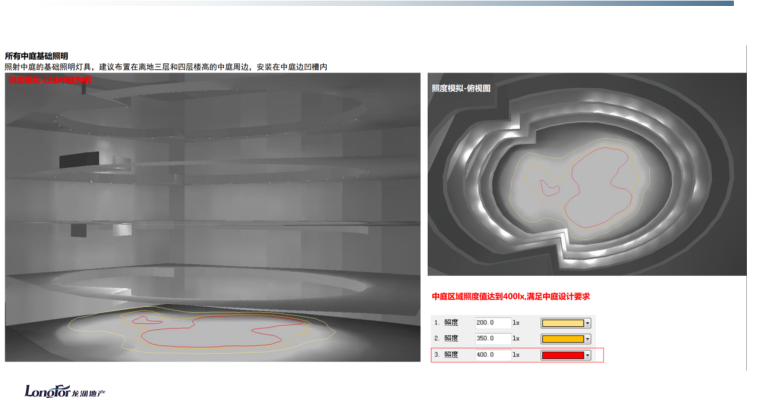Screen dimensions: 760x398
Task: Click the '3. 照度' row label
Action: point(446,355)
